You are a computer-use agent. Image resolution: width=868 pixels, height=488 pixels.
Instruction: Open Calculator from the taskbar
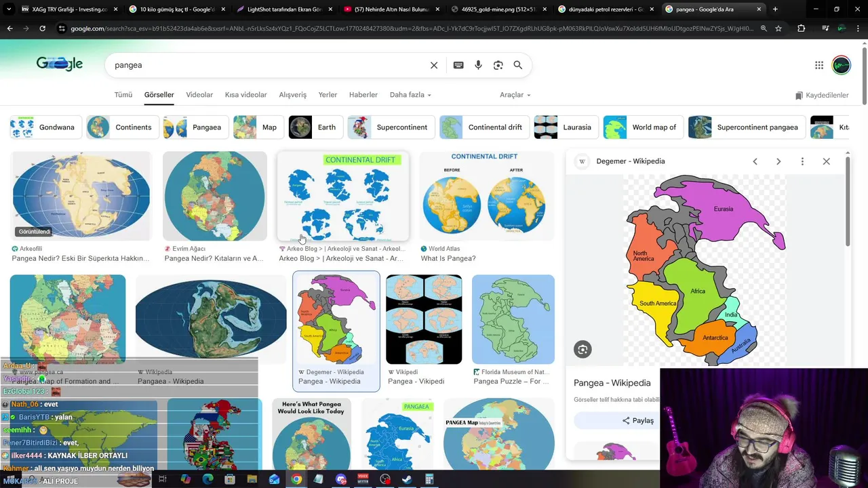(429, 479)
